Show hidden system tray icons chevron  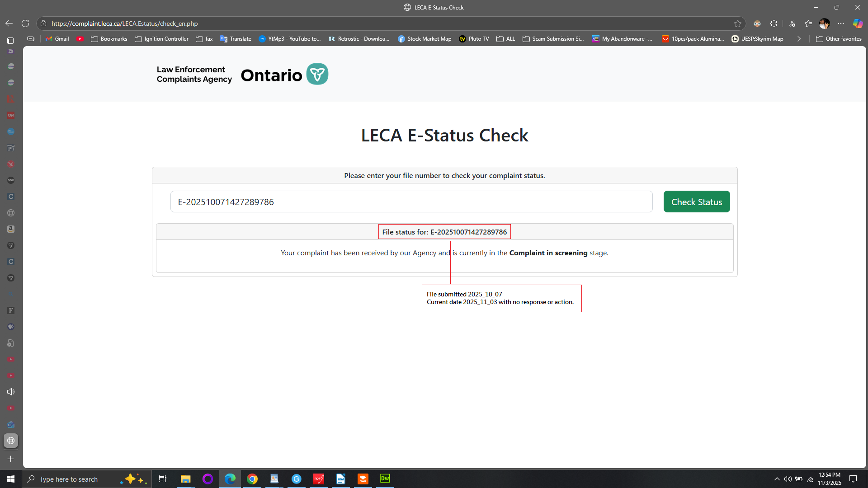777,479
